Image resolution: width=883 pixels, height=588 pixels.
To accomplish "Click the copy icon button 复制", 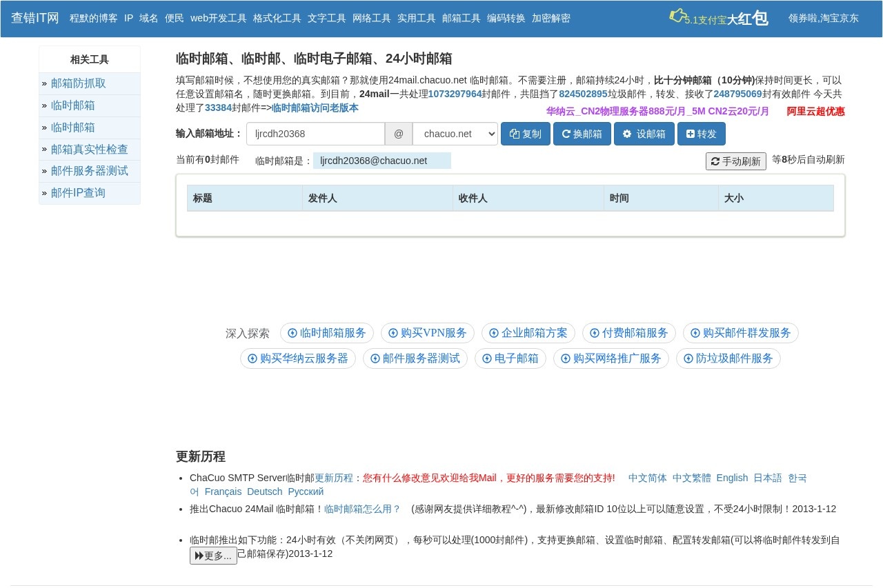I will tap(525, 134).
